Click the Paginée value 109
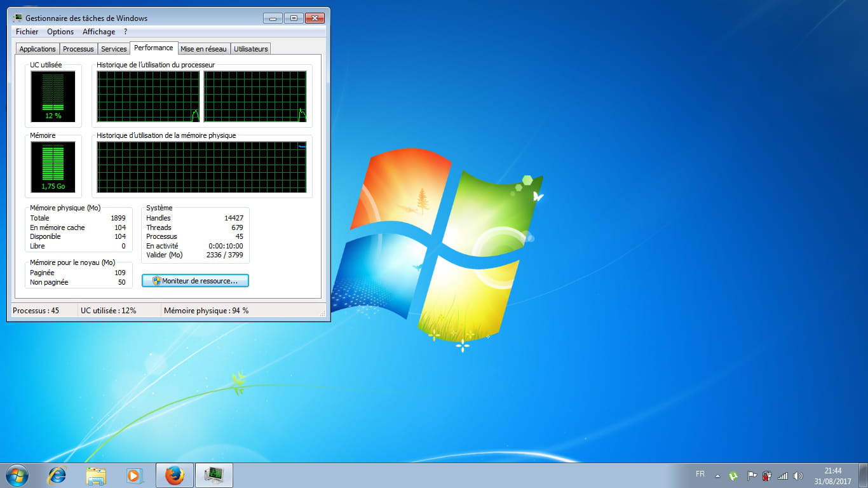Screen dimensions: 868x488 pos(120,273)
